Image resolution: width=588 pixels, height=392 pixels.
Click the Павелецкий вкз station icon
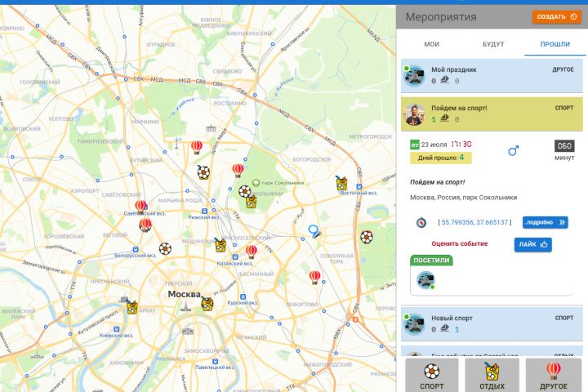click(x=215, y=361)
